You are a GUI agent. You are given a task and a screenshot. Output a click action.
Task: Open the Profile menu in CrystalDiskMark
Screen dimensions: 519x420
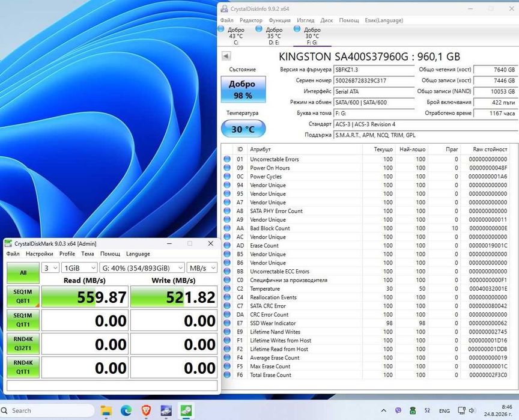[x=67, y=254]
